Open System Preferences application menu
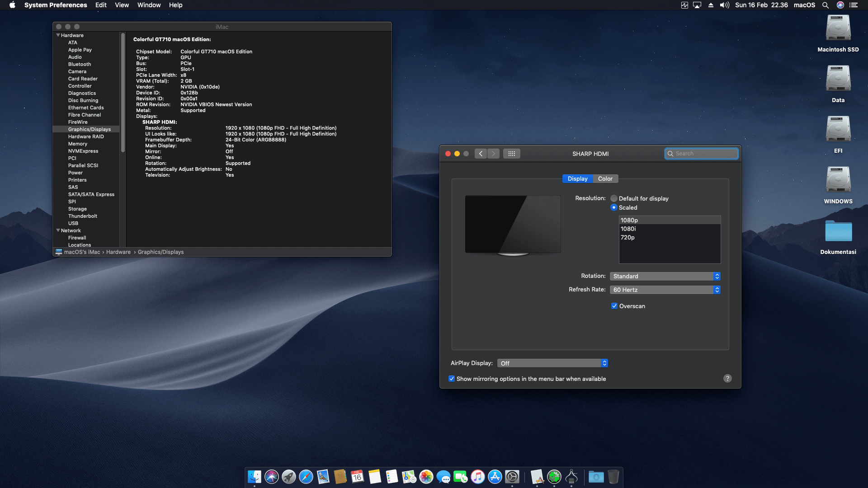 pyautogui.click(x=56, y=5)
